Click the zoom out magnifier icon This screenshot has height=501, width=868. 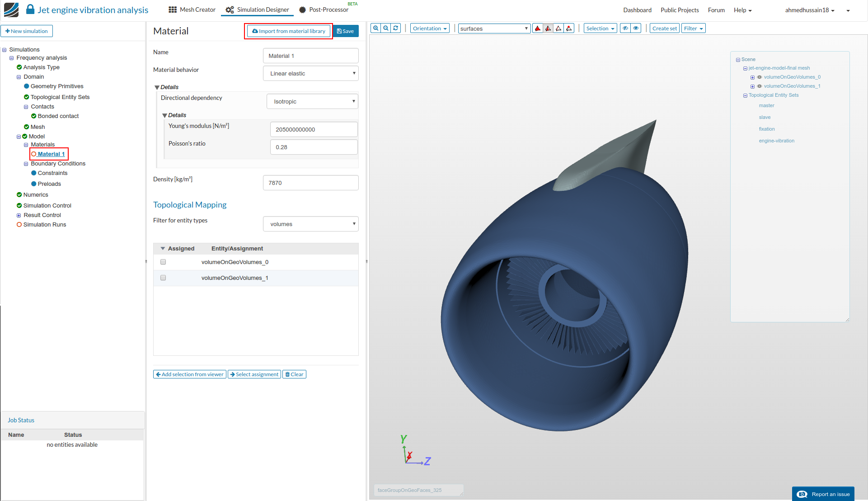pyautogui.click(x=386, y=28)
